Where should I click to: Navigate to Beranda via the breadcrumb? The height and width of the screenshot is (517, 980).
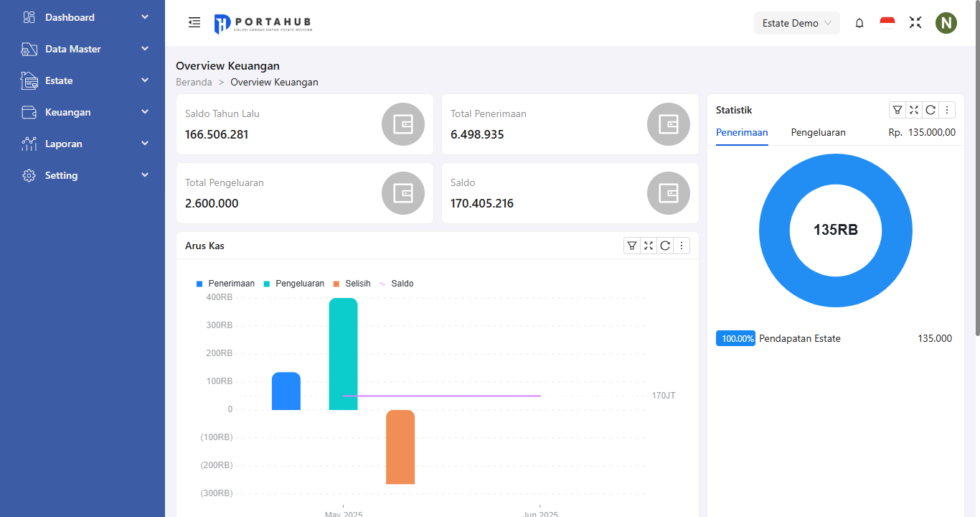tap(194, 82)
